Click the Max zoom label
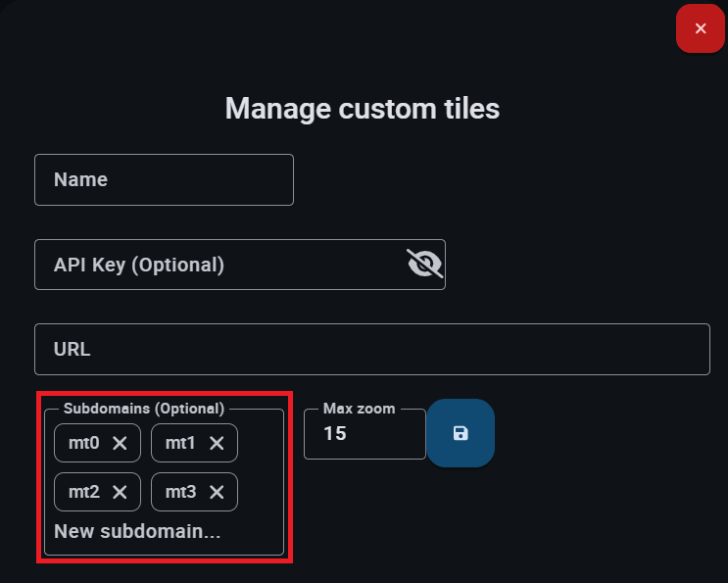The width and height of the screenshot is (728, 583). tap(359, 408)
